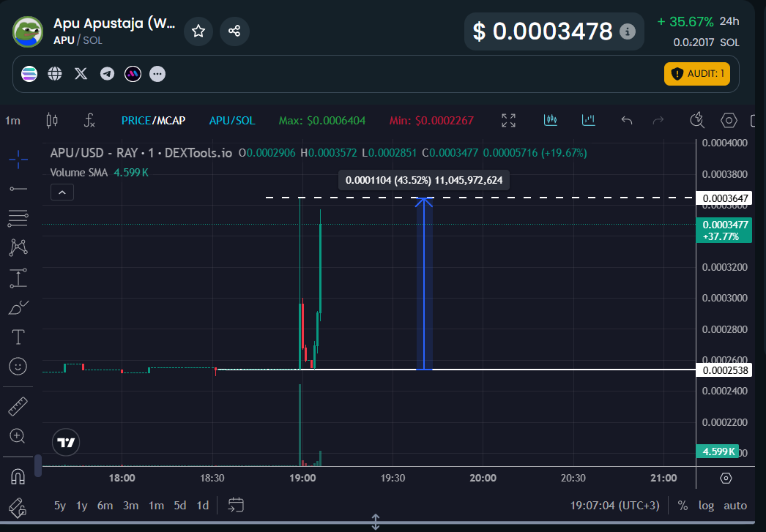Screen dimensions: 766x532
Task: Click the star favorite icon
Action: [x=198, y=31]
